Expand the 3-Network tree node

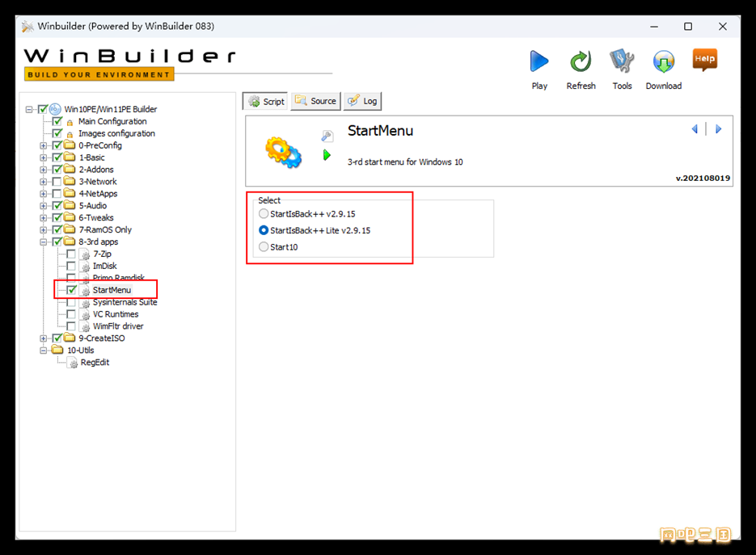44,182
